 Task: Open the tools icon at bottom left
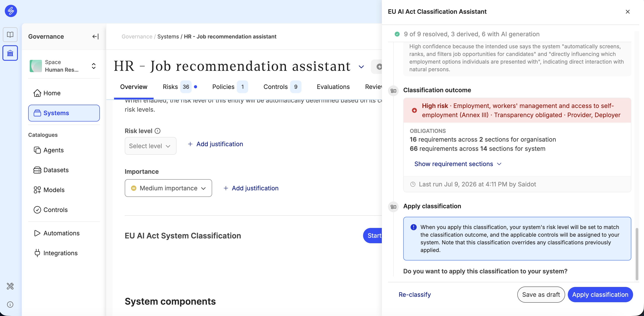[x=10, y=286]
